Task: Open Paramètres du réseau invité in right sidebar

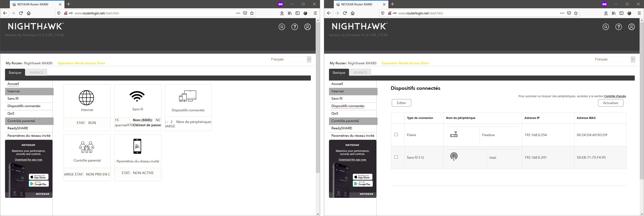Action: click(x=353, y=136)
